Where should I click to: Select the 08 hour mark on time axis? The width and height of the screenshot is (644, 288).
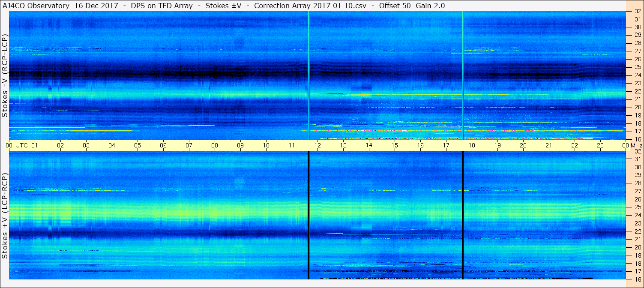pyautogui.click(x=215, y=145)
